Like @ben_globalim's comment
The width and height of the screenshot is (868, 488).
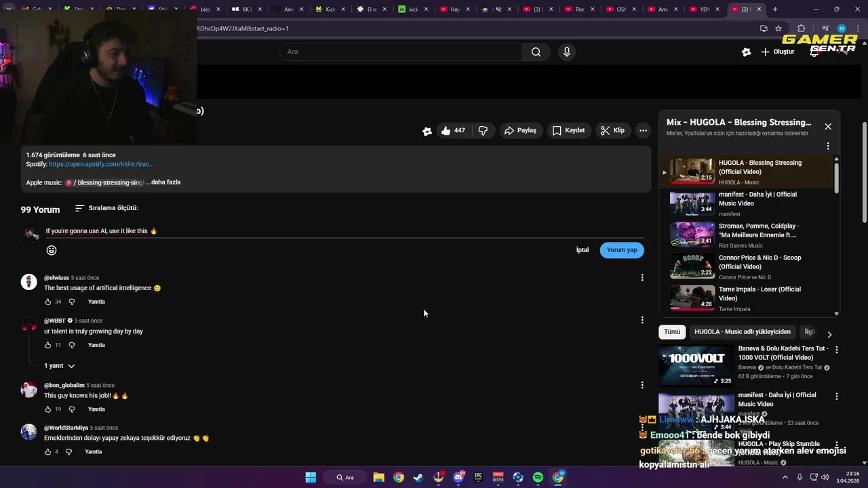pyautogui.click(x=47, y=409)
